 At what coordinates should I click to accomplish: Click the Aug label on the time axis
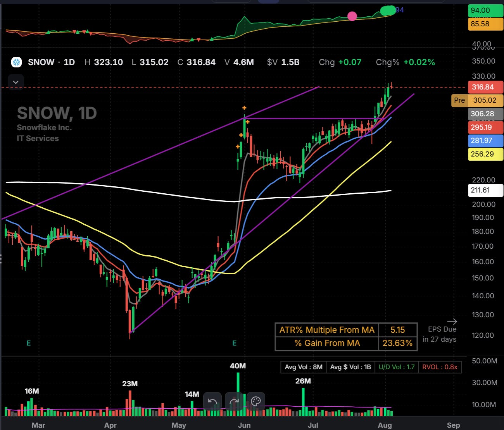(385, 425)
